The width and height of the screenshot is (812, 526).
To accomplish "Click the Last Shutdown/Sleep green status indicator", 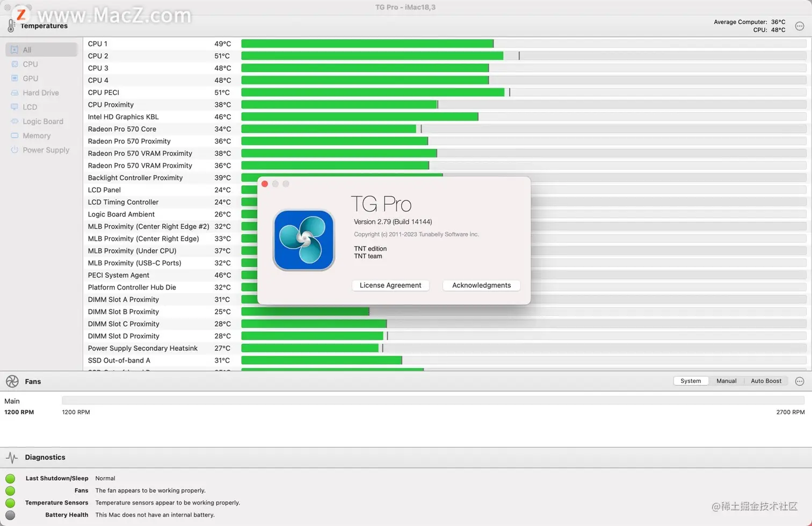I will [10, 478].
